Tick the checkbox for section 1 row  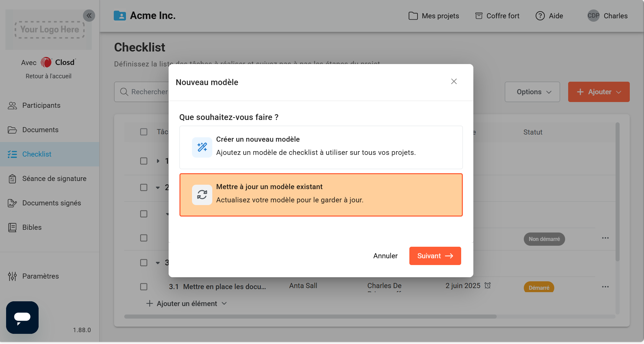(x=144, y=161)
